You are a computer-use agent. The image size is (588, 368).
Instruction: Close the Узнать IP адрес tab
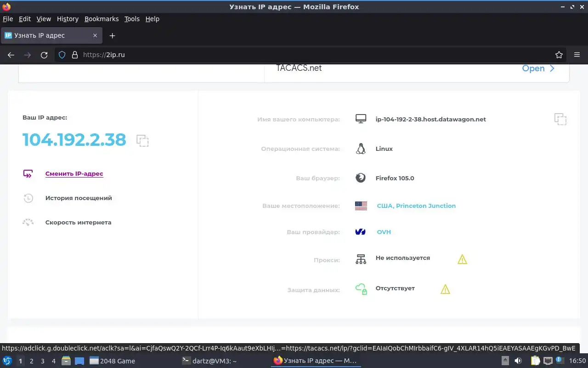point(95,35)
